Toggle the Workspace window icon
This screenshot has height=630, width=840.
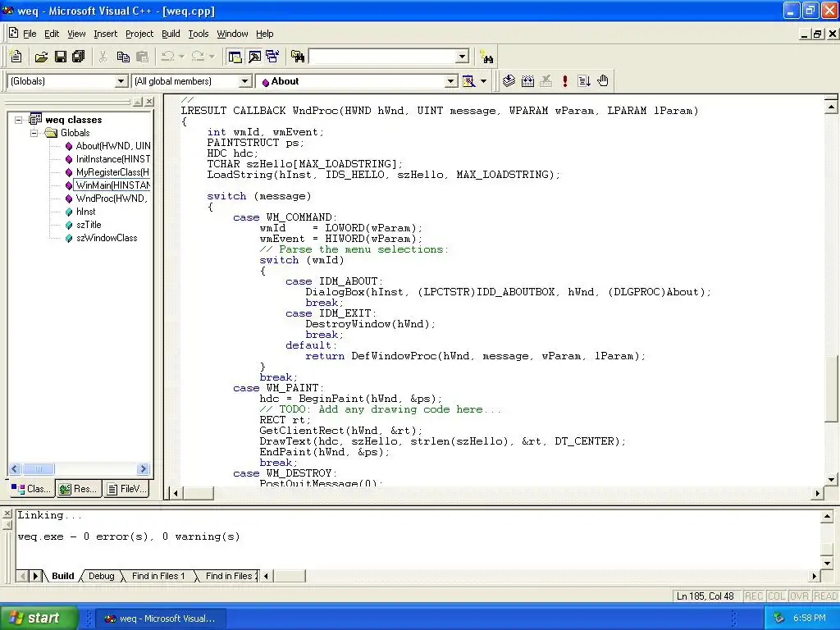(235, 57)
